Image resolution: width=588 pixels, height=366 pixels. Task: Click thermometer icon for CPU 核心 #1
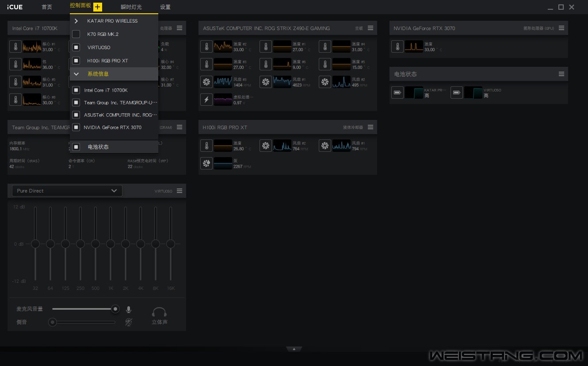(x=15, y=46)
